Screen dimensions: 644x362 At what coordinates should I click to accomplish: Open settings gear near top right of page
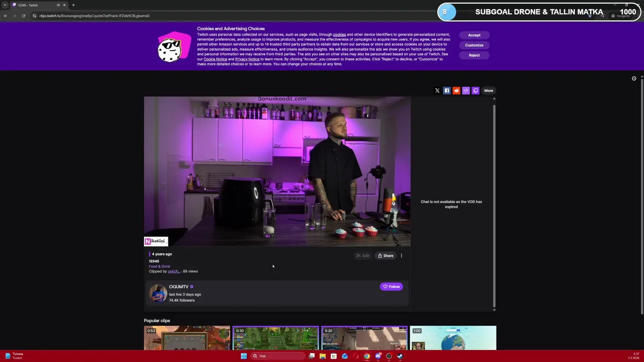pos(634,78)
